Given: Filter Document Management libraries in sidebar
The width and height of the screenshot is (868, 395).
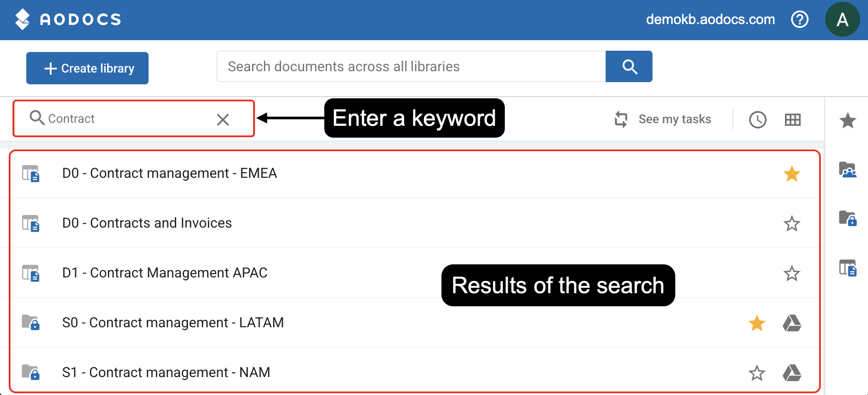Looking at the screenshot, I should pos(847,267).
